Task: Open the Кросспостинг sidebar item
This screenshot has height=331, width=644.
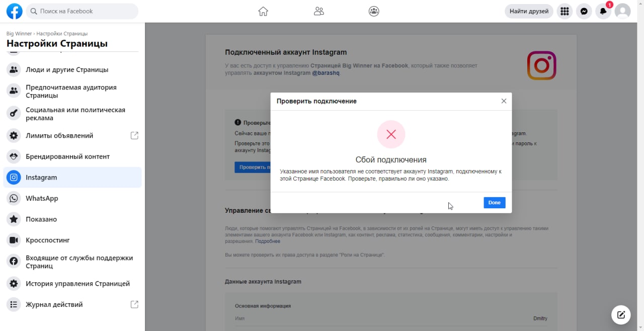Action: point(72,240)
